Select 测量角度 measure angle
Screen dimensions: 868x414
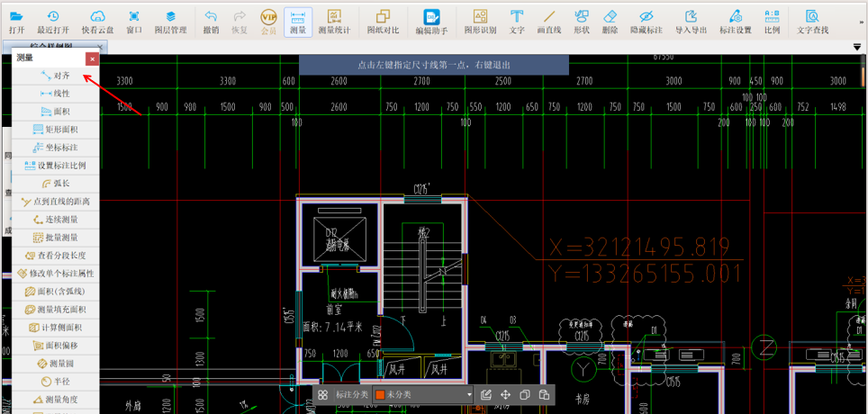click(55, 399)
